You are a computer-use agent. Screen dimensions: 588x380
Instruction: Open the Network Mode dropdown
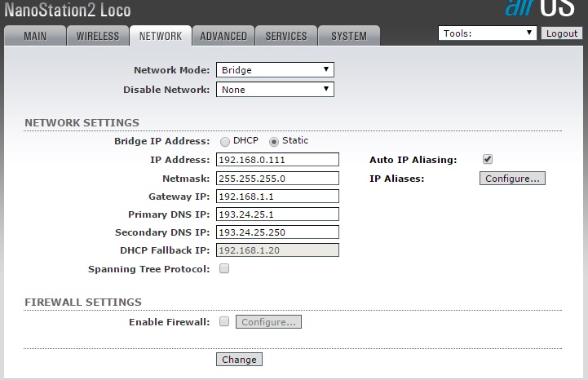276,70
